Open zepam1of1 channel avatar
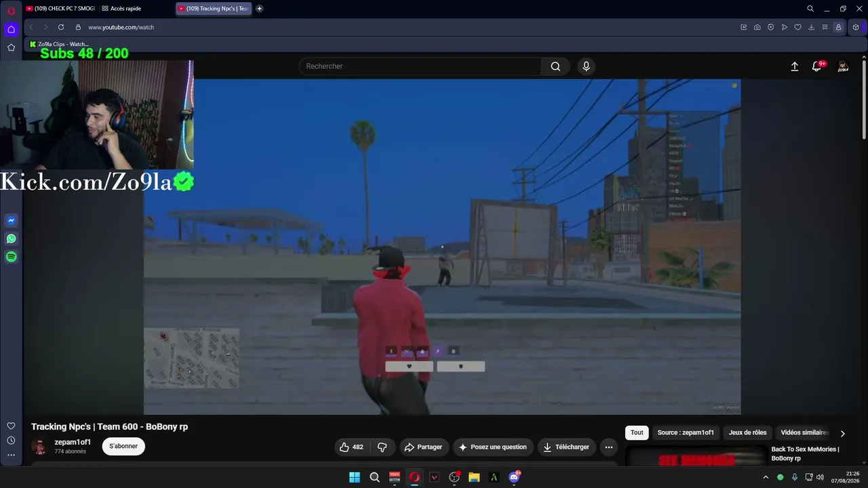Screen dimensions: 868x488 pos(39,447)
